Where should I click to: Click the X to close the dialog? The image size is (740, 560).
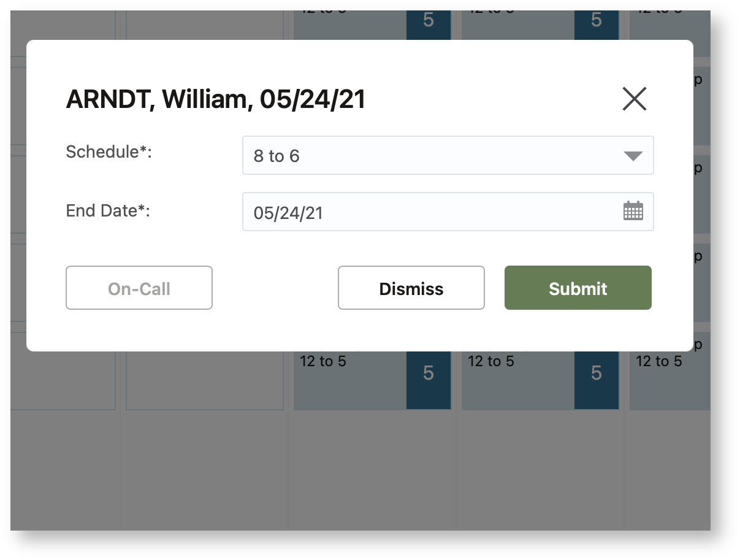634,99
